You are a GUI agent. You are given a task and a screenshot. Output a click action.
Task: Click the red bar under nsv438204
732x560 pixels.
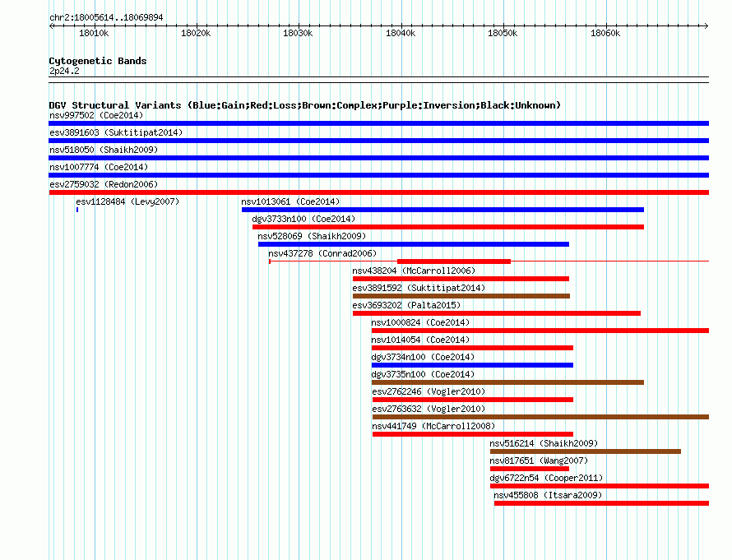tap(461, 279)
